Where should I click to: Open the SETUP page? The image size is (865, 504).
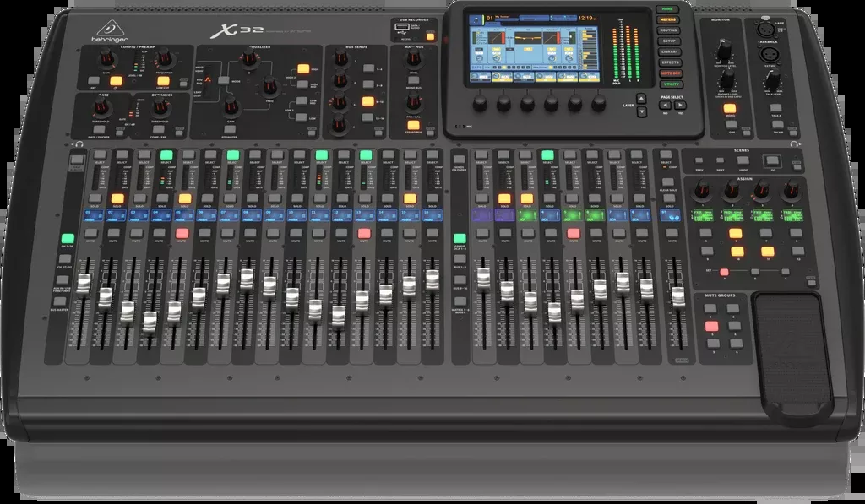point(669,41)
